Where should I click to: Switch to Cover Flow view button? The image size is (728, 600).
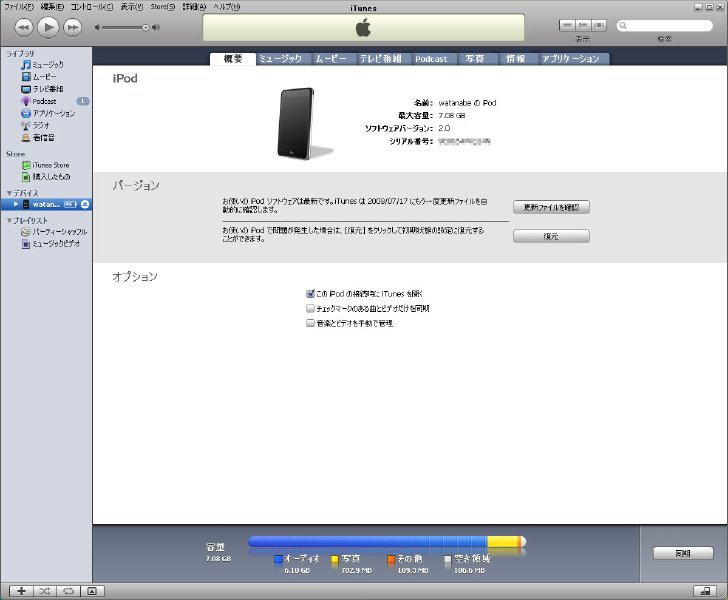click(599, 25)
